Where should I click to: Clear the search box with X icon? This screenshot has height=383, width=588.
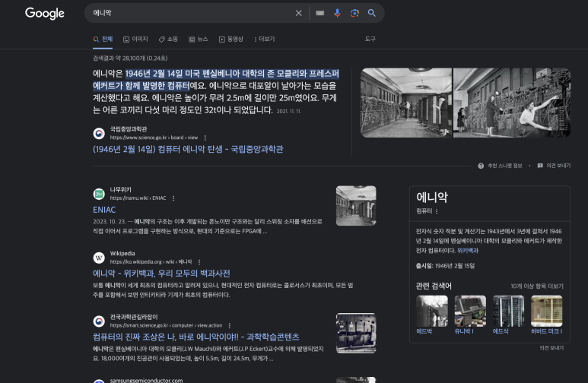click(298, 13)
